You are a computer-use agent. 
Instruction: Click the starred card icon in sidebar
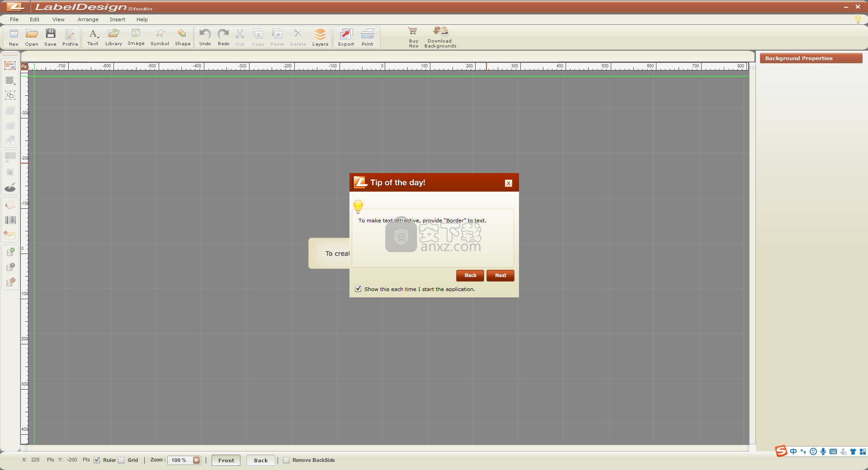coord(10,235)
